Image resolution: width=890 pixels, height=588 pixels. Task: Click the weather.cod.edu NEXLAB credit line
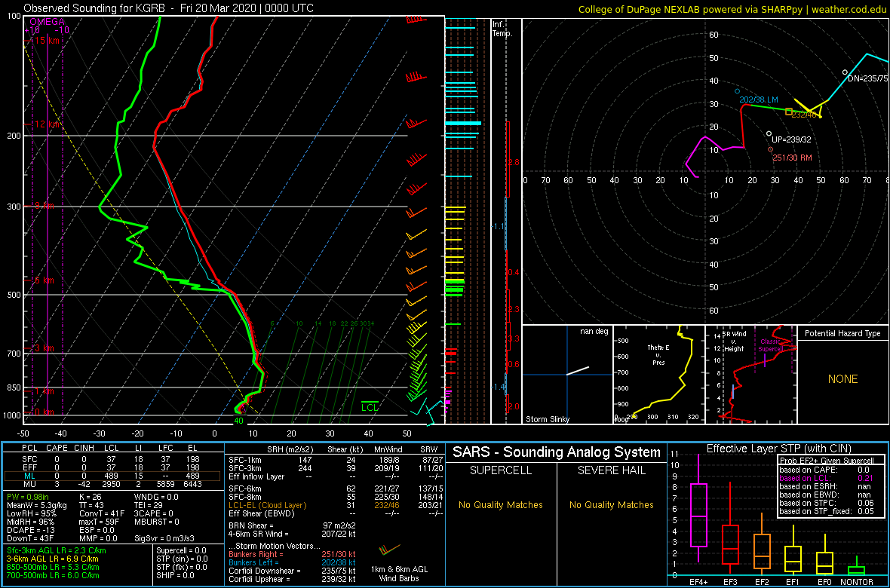point(733,9)
